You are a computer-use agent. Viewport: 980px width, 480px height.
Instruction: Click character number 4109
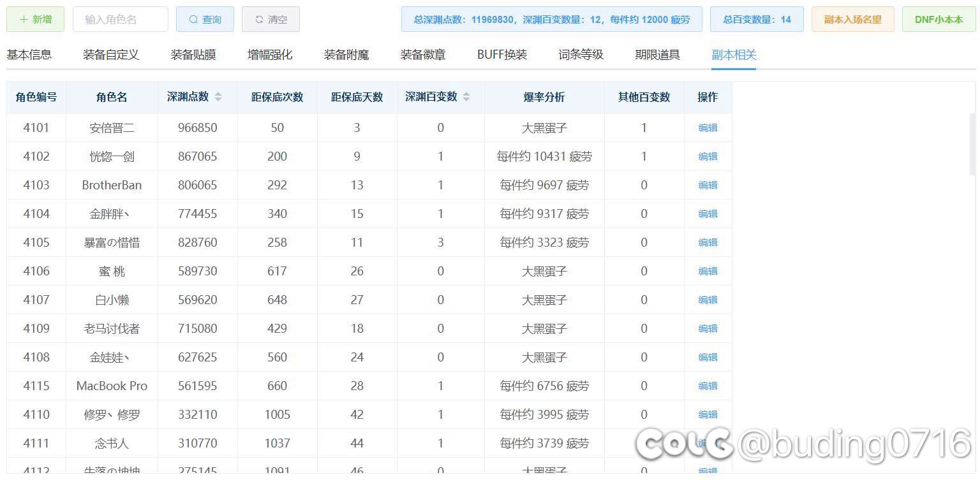[x=36, y=328]
